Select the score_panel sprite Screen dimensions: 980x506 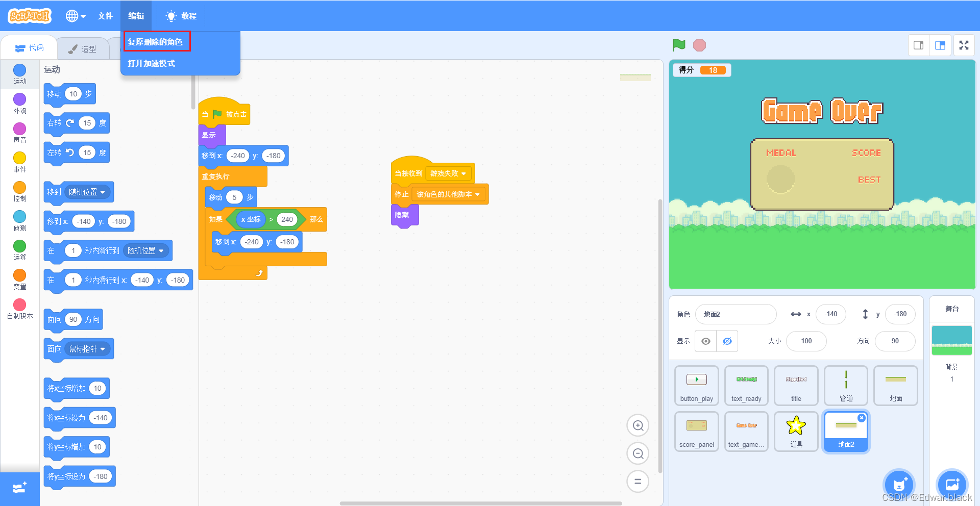(697, 432)
